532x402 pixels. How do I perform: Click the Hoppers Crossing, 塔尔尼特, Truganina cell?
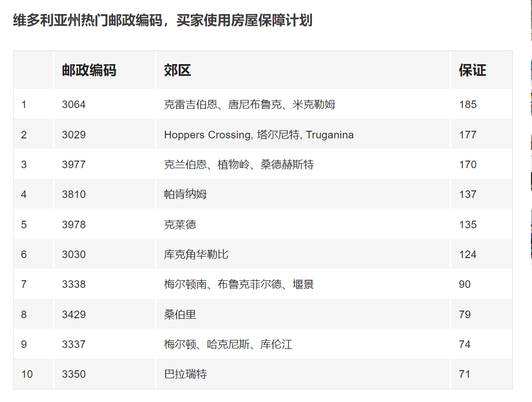258,135
